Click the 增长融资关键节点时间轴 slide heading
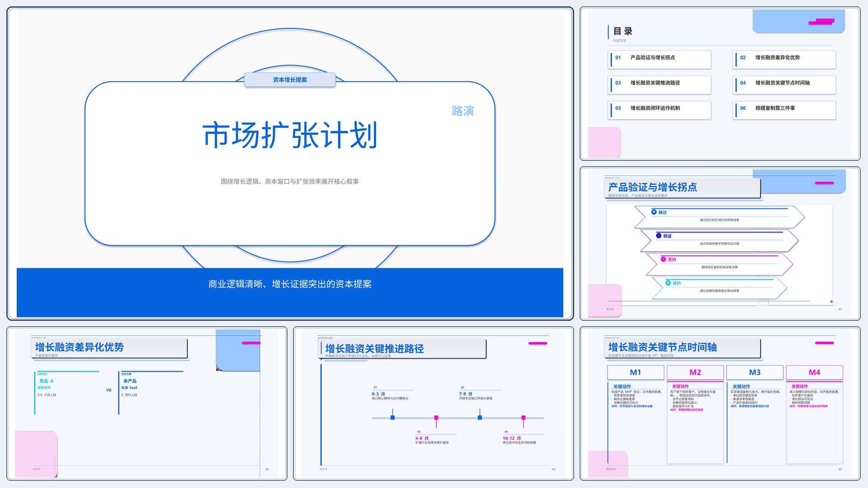This screenshot has height=488, width=868. tap(662, 347)
